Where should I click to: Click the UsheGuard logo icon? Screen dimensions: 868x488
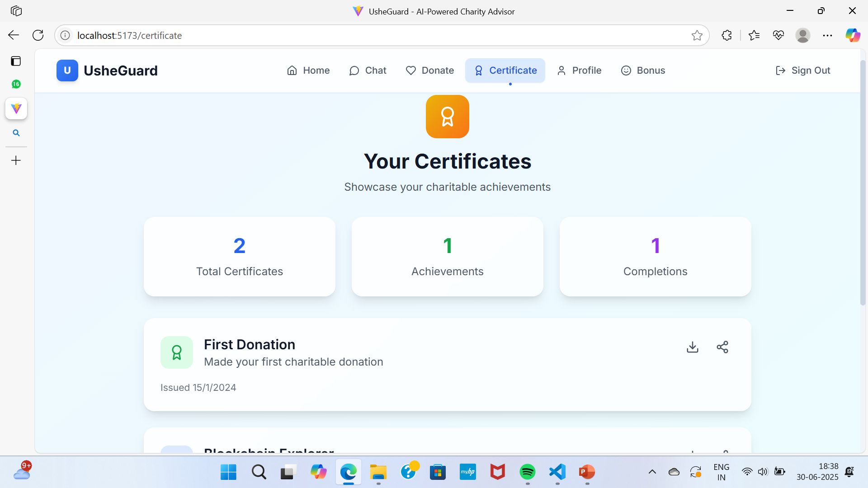[x=67, y=70]
